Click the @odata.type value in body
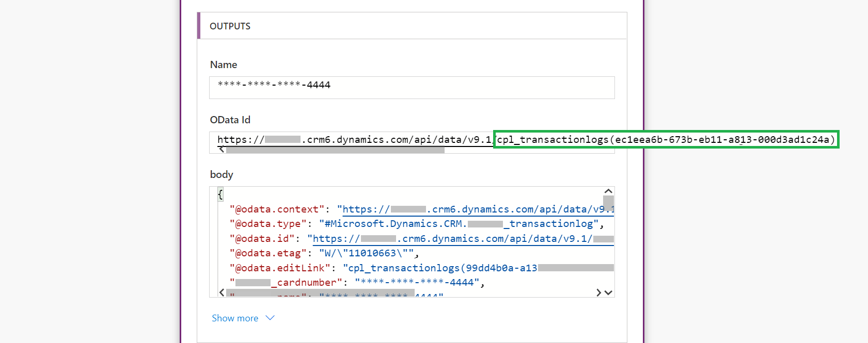This screenshot has height=343, width=868. click(461, 224)
